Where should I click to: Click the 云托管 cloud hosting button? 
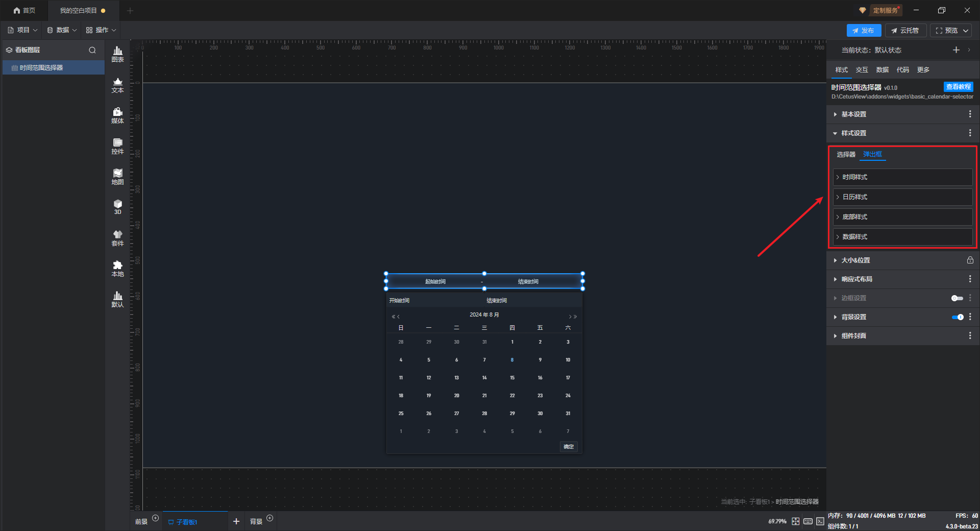point(905,31)
